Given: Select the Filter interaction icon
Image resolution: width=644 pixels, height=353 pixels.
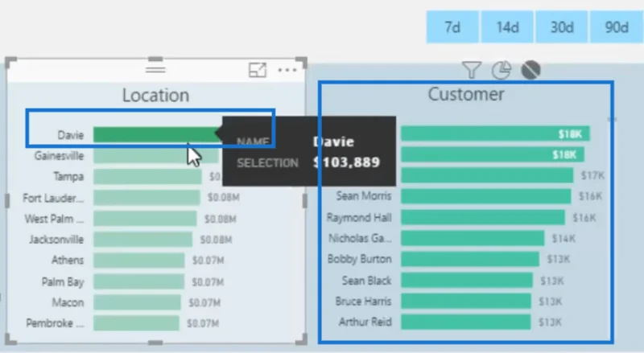Looking at the screenshot, I should tap(471, 70).
